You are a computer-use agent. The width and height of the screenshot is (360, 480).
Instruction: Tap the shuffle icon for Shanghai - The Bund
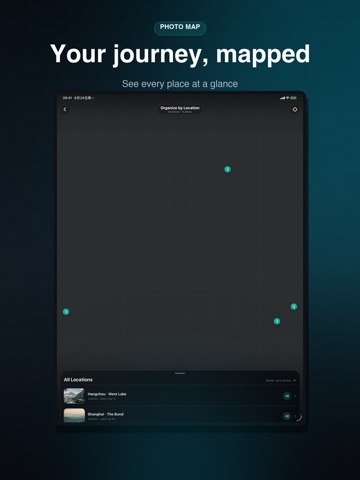tap(287, 416)
